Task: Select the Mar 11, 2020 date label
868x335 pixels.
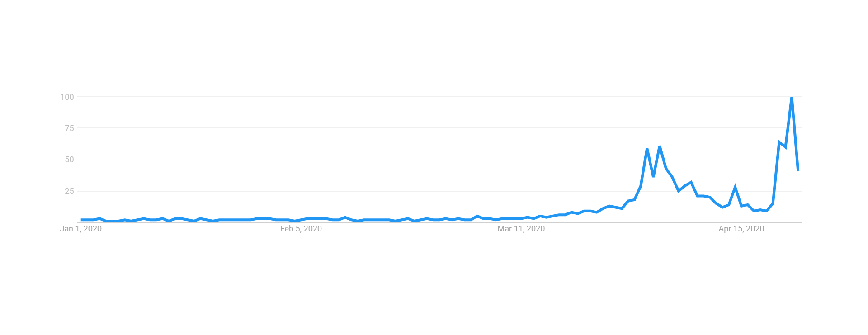Action: click(x=521, y=229)
